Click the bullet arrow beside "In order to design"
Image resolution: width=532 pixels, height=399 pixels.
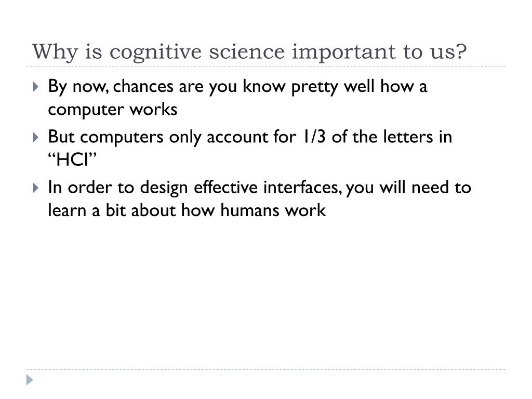(x=36, y=188)
